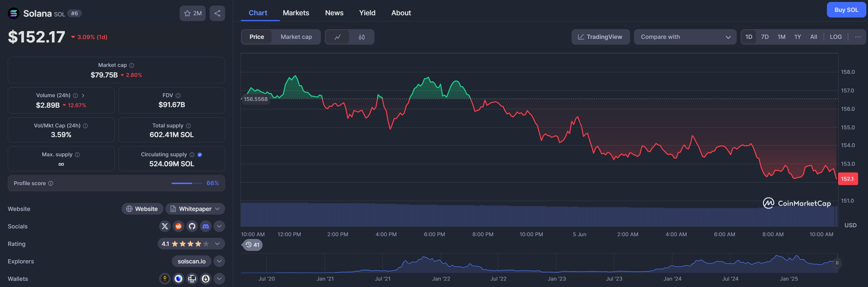Select line chart type
Viewport: 868px width, 287px height.
point(337,37)
